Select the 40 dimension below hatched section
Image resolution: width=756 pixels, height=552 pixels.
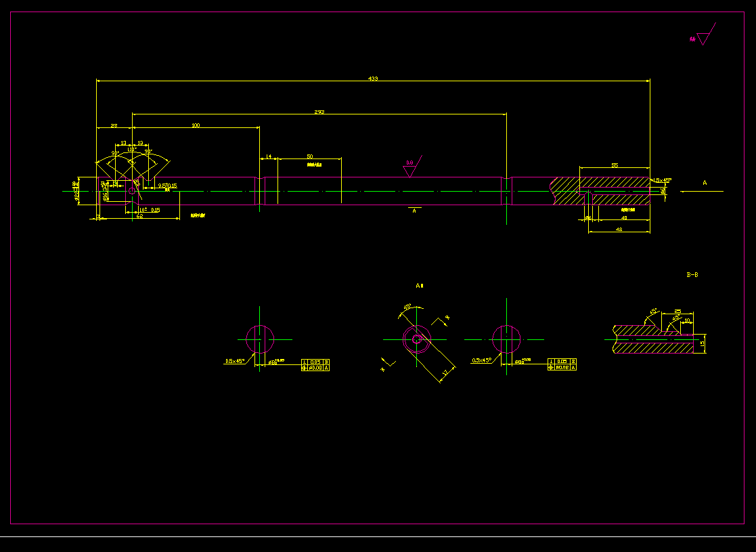click(x=625, y=218)
